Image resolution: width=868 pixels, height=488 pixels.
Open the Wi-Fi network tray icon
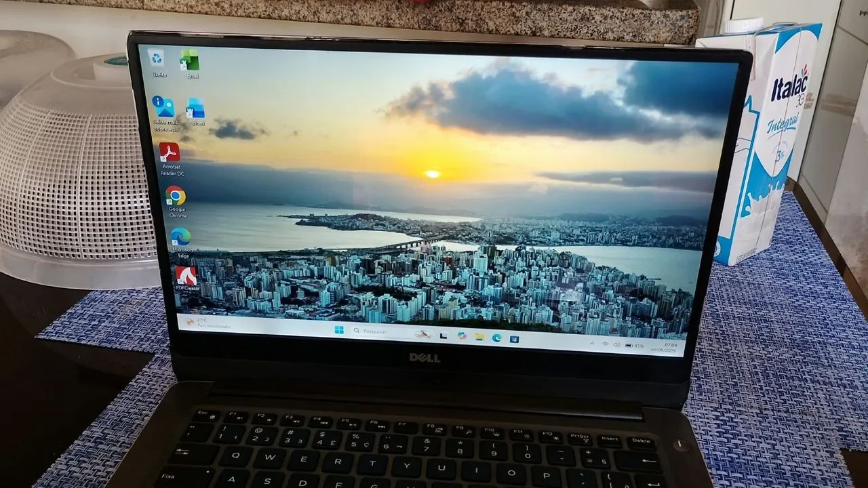tap(607, 344)
